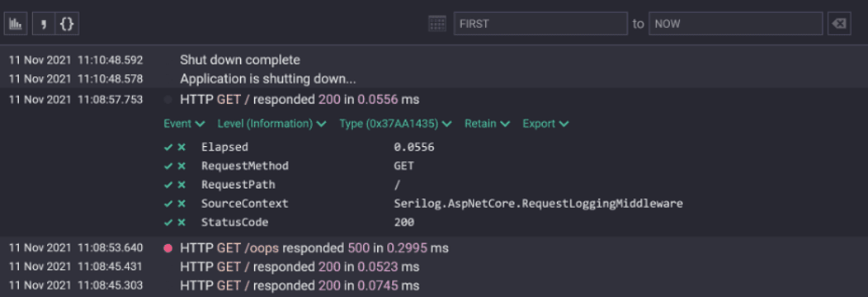
Task: Open the Retain dropdown
Action: tap(487, 124)
